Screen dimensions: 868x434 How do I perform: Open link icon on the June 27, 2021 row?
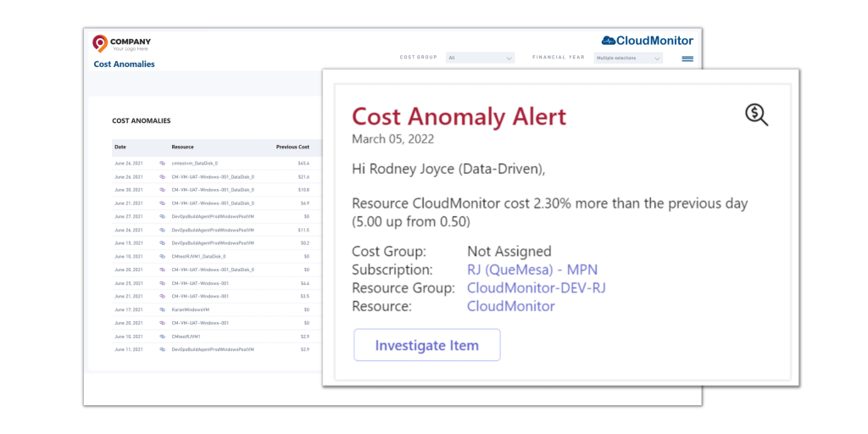pyautogui.click(x=162, y=216)
